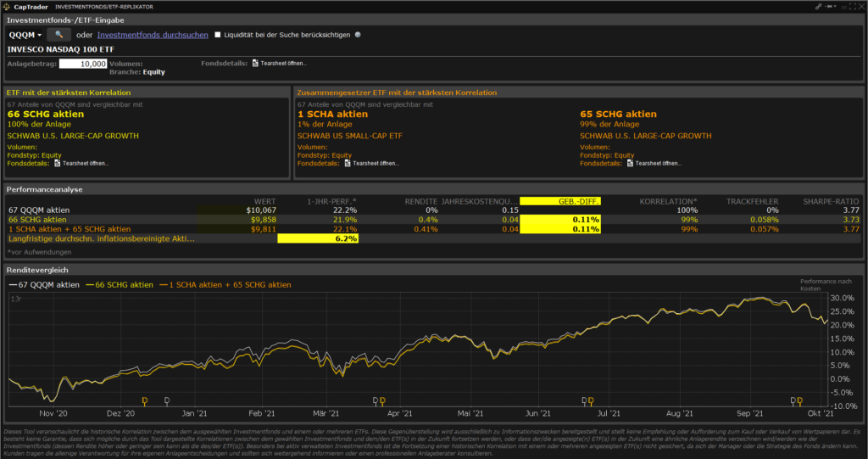Screen dimensions: 868x459
Task: Click the KORRELATION column header
Action: (x=668, y=201)
